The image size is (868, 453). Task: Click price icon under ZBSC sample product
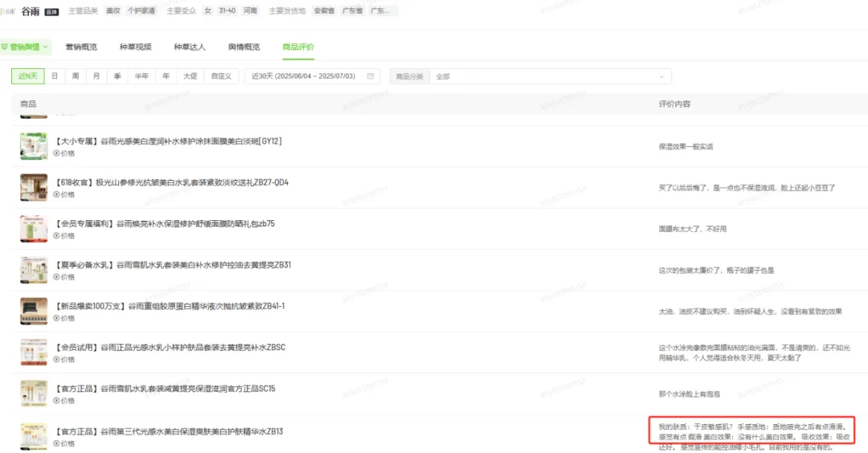56,360
